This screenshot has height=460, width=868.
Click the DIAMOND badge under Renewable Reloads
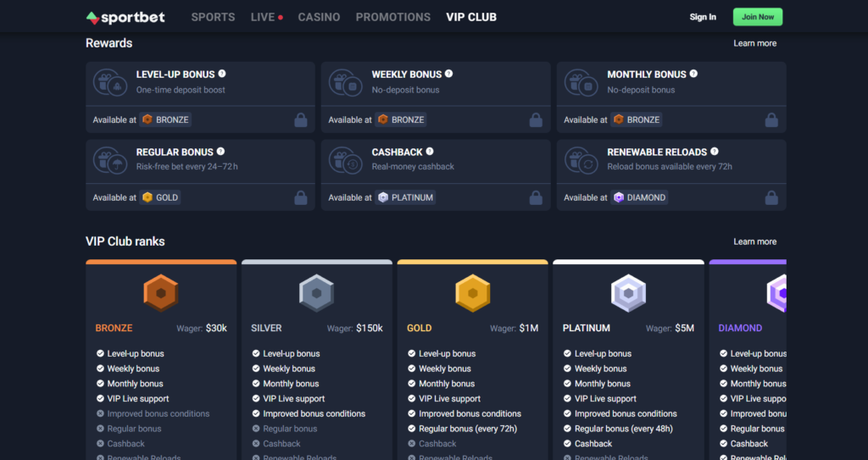coord(639,197)
